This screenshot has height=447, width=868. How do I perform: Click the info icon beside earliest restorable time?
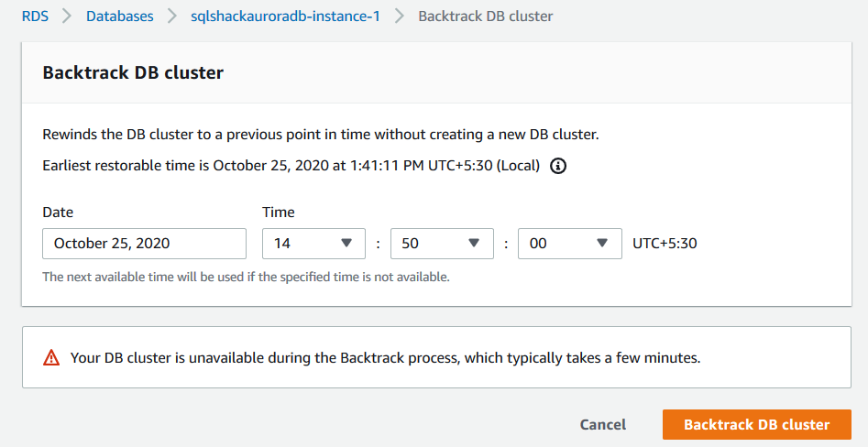pyautogui.click(x=558, y=166)
